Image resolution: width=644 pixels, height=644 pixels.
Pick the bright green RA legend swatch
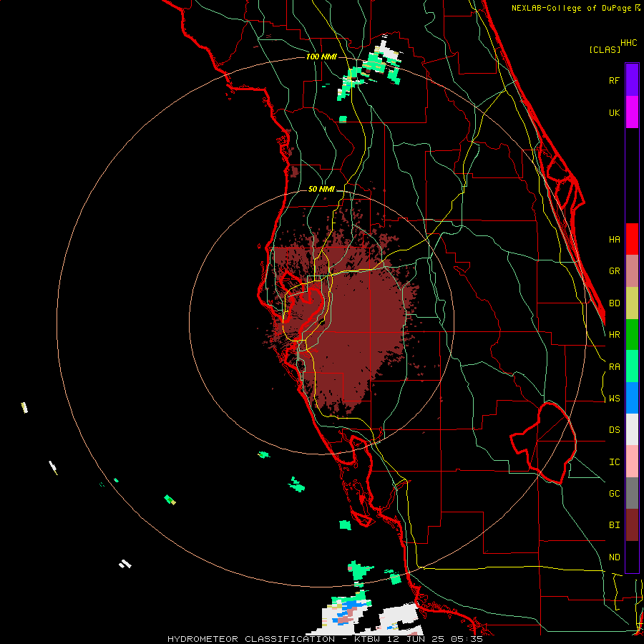(x=632, y=366)
